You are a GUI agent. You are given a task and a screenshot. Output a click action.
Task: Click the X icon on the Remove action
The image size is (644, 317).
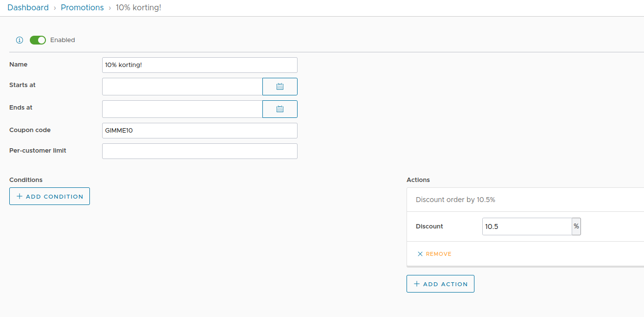point(420,254)
